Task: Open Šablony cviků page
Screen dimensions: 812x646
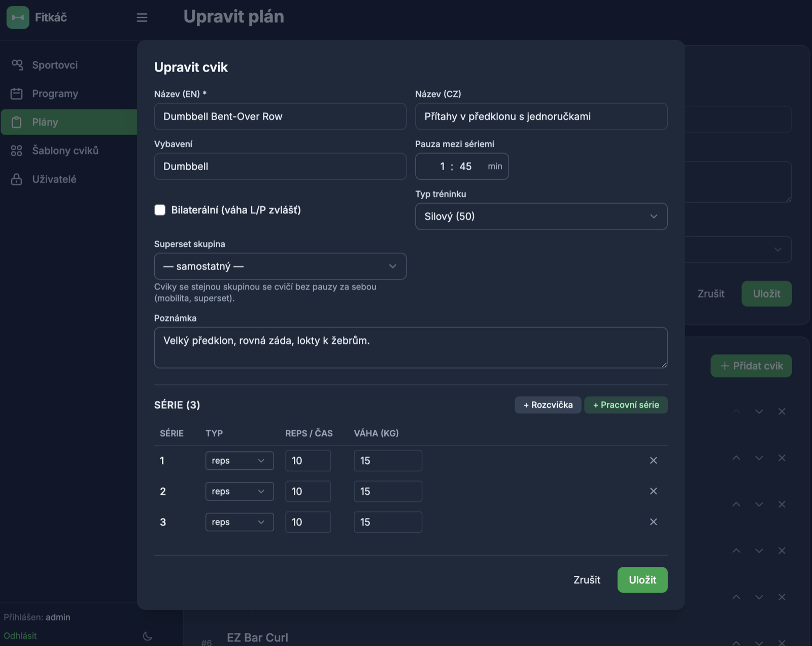Action: [69, 150]
